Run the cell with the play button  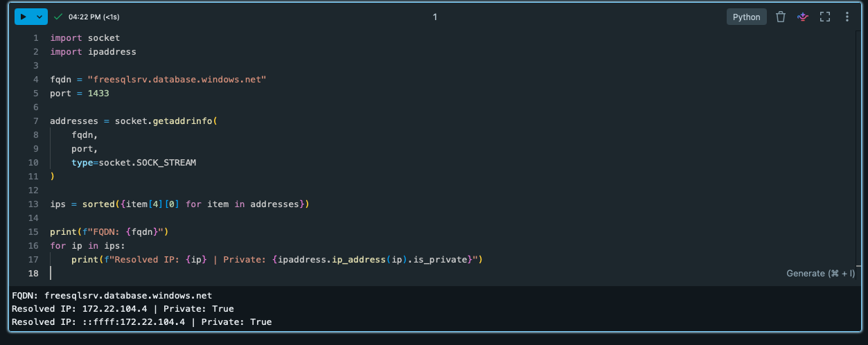click(x=23, y=17)
